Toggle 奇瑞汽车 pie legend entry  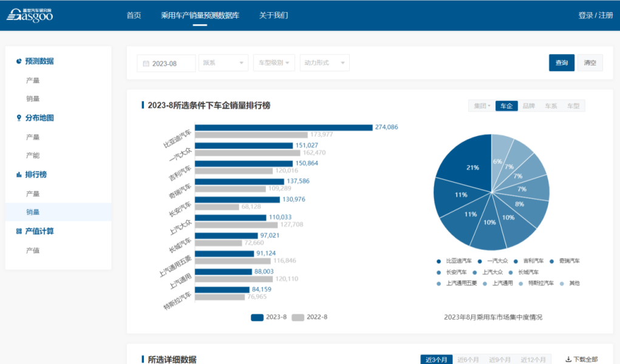click(x=565, y=261)
